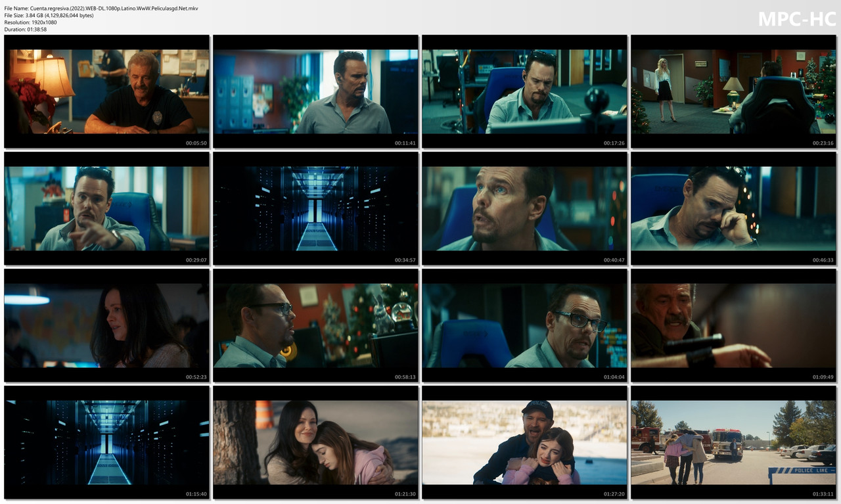Click the File Name text line

pos(101,8)
